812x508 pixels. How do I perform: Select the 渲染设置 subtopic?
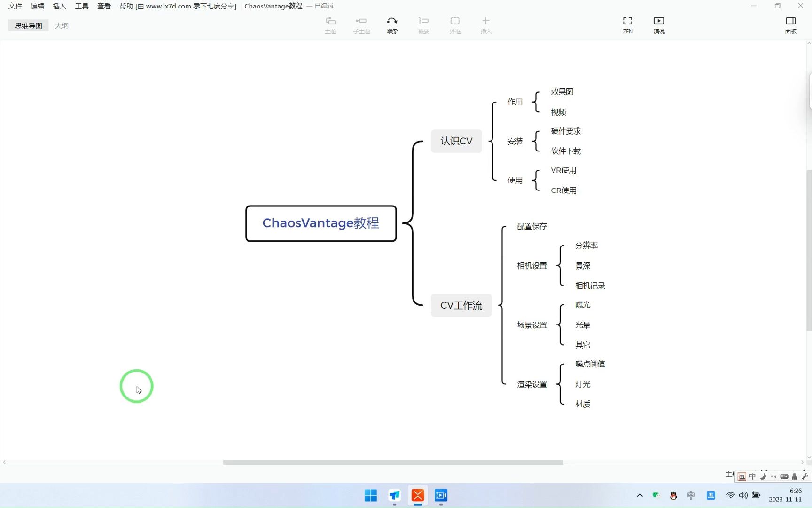pyautogui.click(x=532, y=384)
